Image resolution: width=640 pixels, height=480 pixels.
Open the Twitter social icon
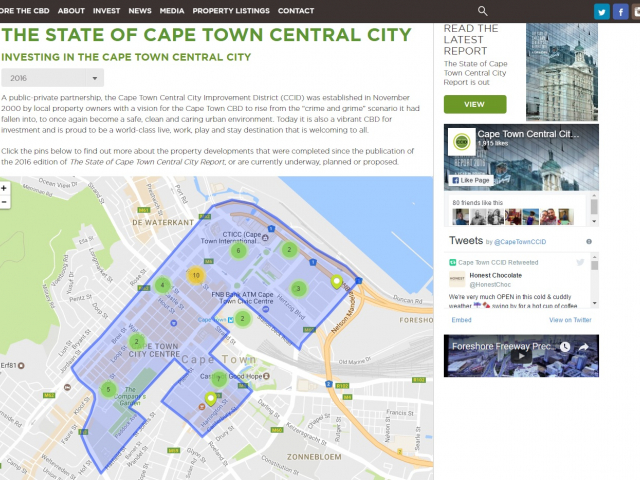coord(602,11)
